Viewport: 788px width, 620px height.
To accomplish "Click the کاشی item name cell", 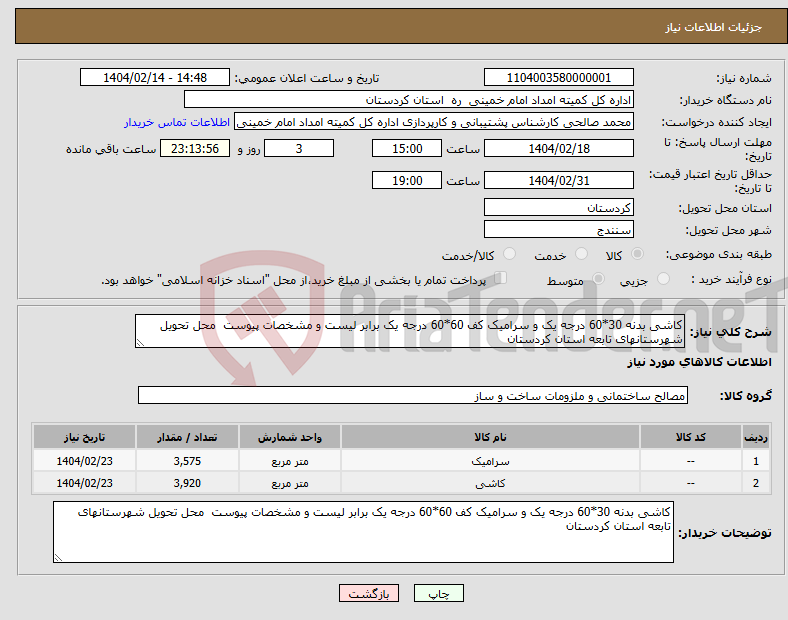I will 490,483.
